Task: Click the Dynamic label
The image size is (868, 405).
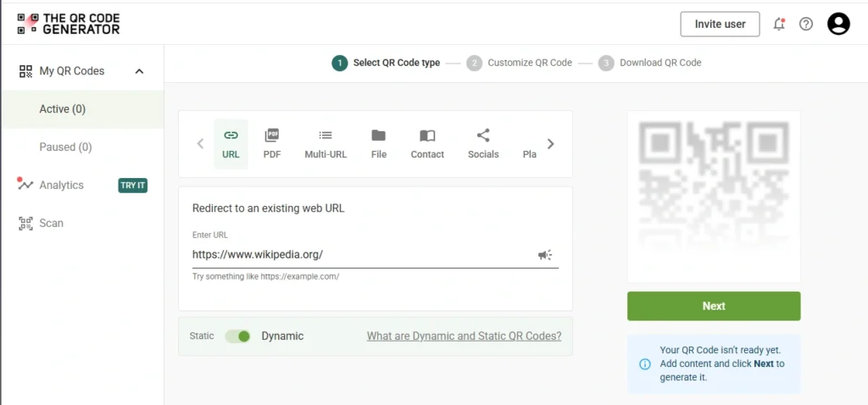Action: point(282,336)
